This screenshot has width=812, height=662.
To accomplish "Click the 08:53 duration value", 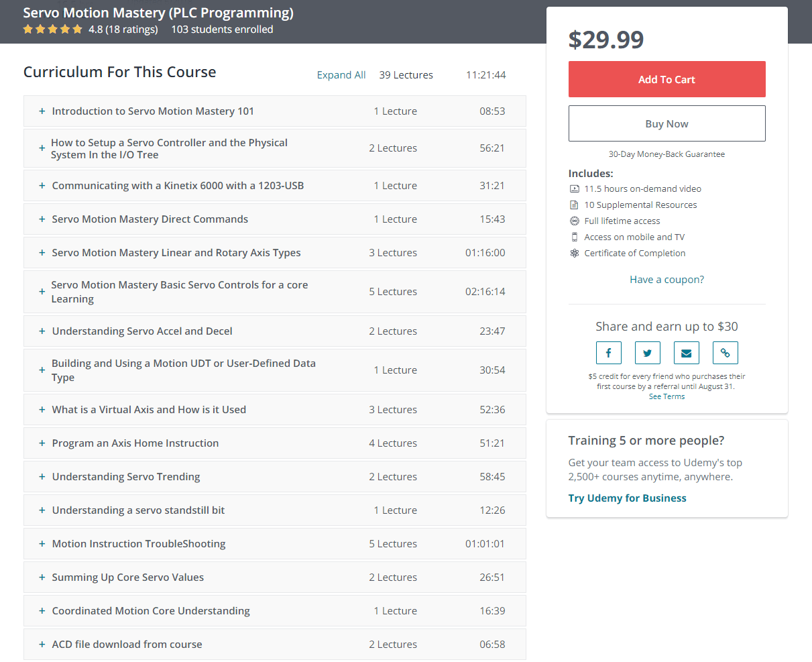I will [x=492, y=111].
